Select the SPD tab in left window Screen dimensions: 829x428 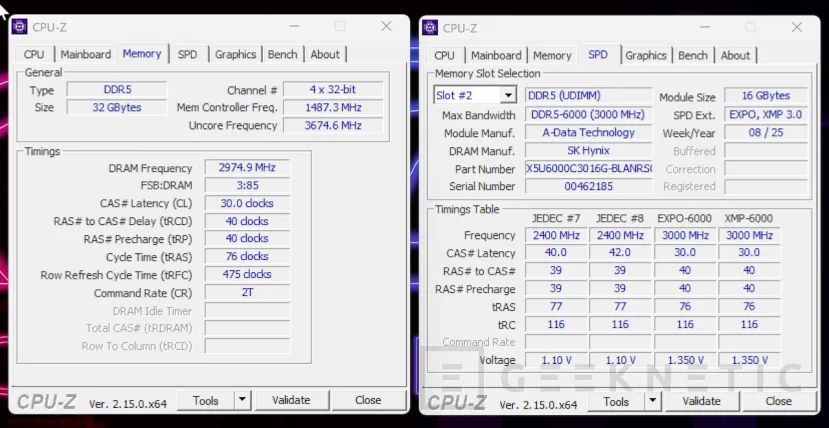pyautogui.click(x=187, y=55)
